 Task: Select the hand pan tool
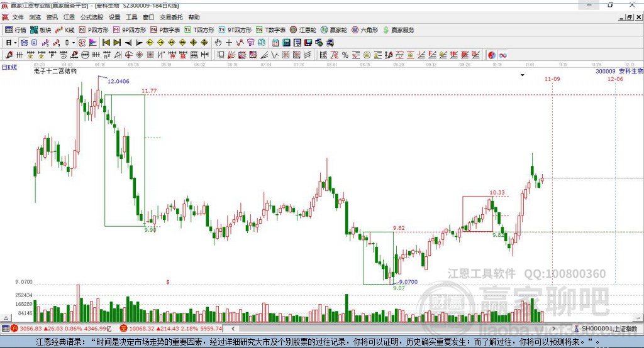pyautogui.click(x=218, y=43)
